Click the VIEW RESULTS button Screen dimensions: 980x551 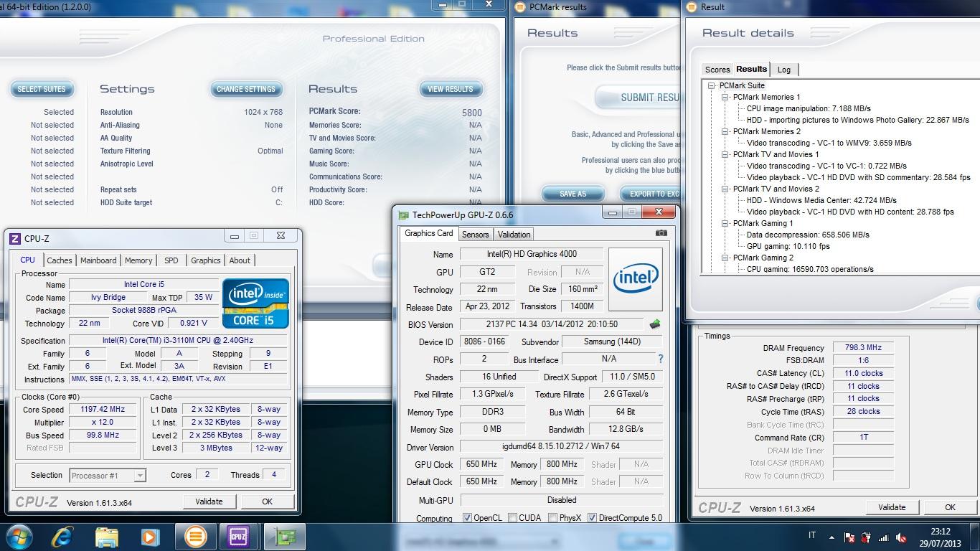(x=451, y=89)
